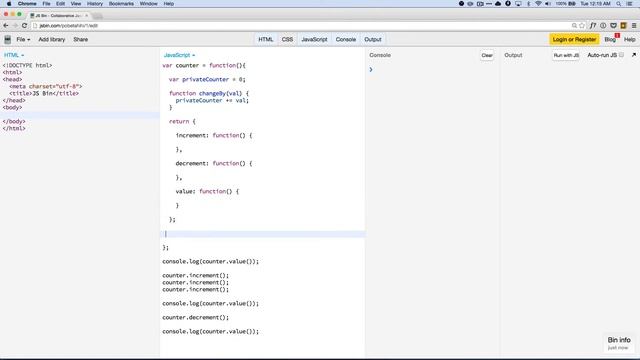
Task: Open the HTML panel language dropdown
Action: click(14, 55)
